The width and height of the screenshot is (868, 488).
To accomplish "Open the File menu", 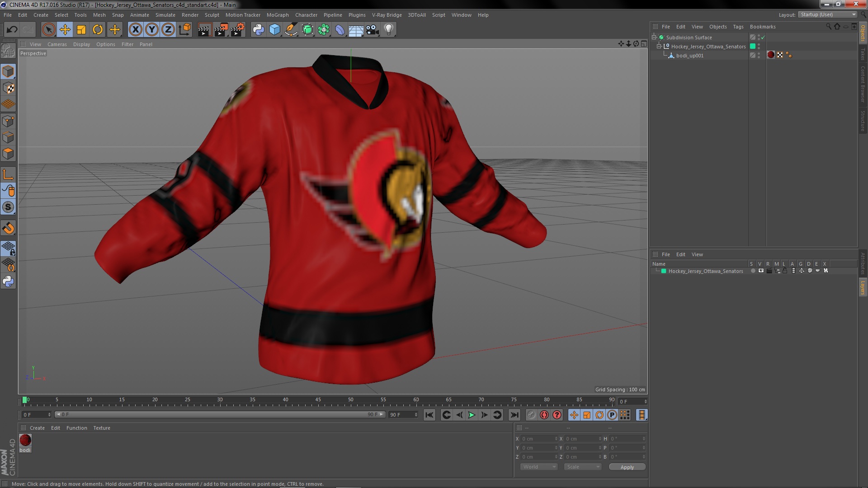I will [8, 15].
